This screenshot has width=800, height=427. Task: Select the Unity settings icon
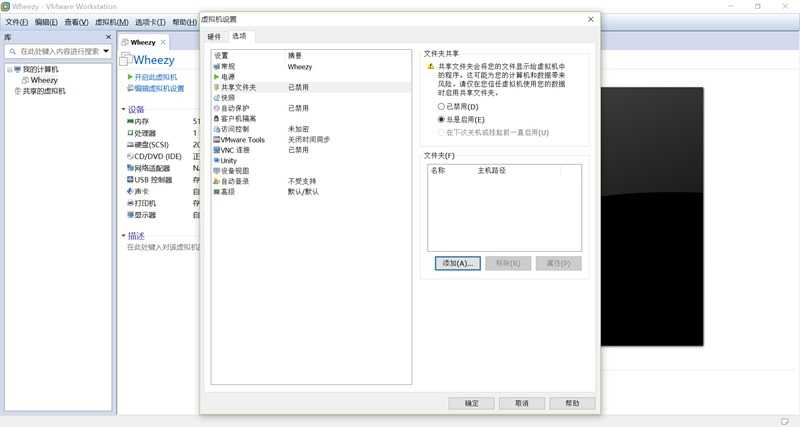pyautogui.click(x=216, y=160)
